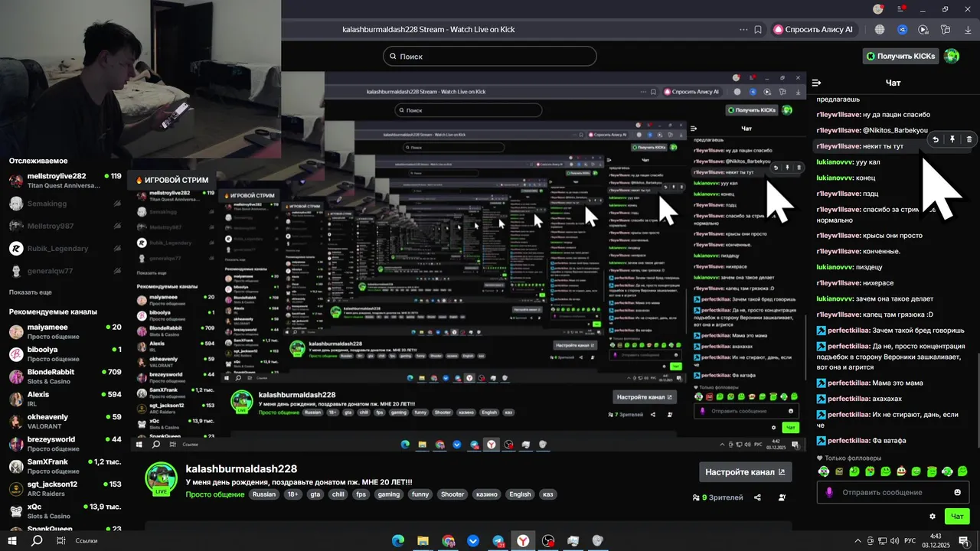Screen dimensions: 980x551
Task: Open recommended channel okheavenly
Action: coord(65,422)
